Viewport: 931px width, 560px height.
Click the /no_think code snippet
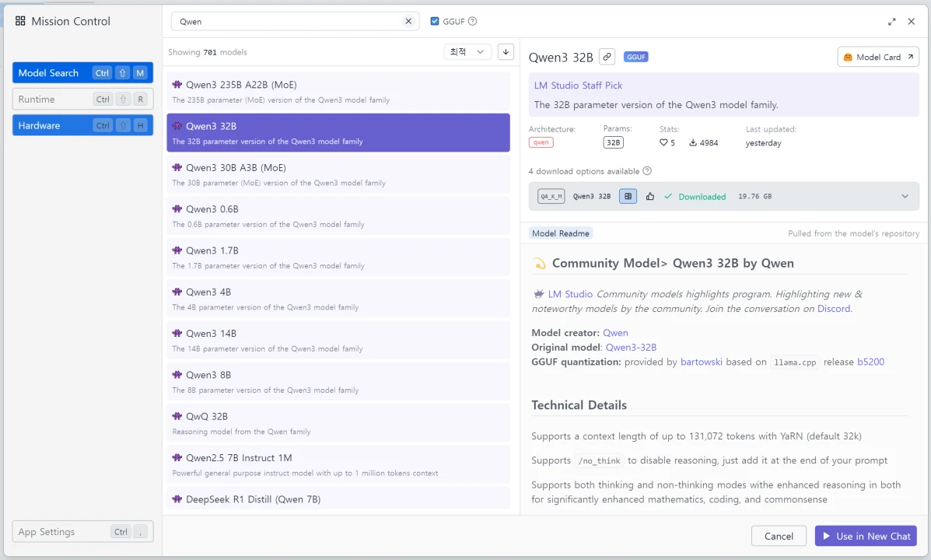[599, 460]
